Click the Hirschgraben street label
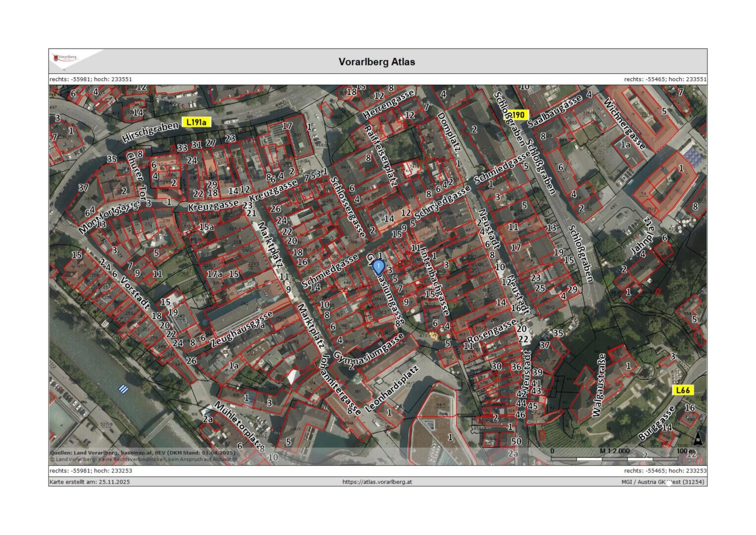This screenshot has height=535, width=756. pos(150,132)
